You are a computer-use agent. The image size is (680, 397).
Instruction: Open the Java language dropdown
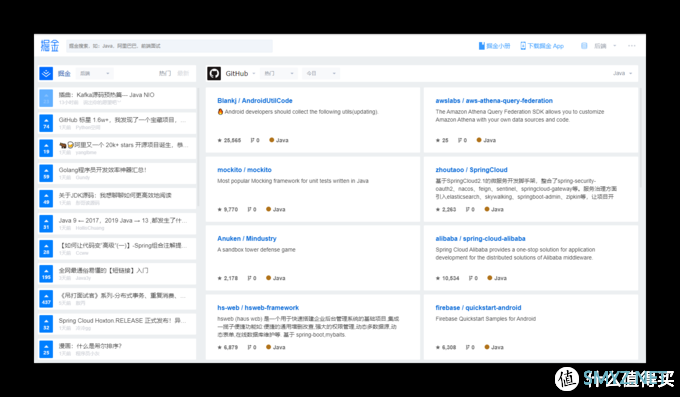tap(622, 73)
